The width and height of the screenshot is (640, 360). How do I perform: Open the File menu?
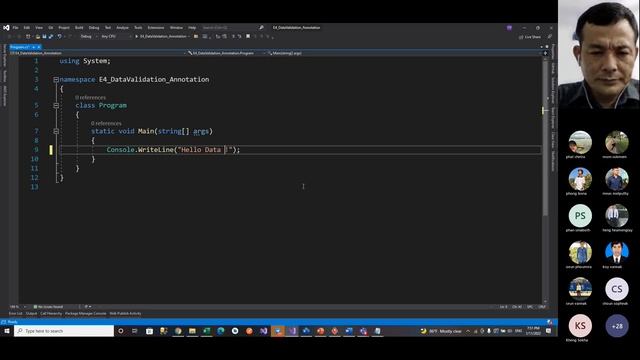16,28
